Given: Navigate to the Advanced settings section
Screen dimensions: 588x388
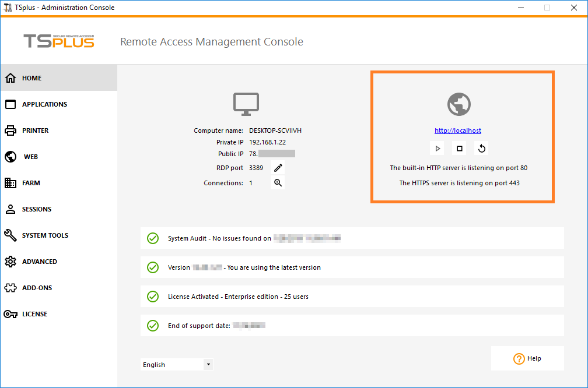Looking at the screenshot, I should [40, 262].
